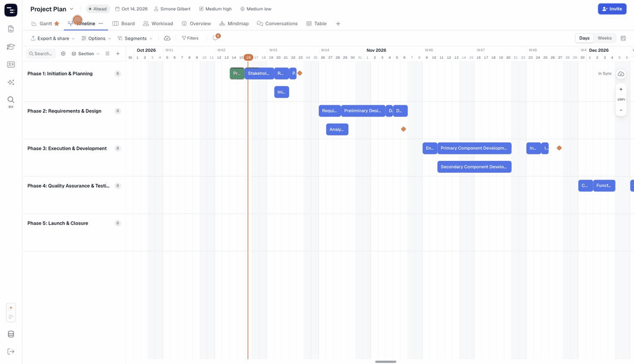
Task: Open the Filters button
Action: pos(190,39)
